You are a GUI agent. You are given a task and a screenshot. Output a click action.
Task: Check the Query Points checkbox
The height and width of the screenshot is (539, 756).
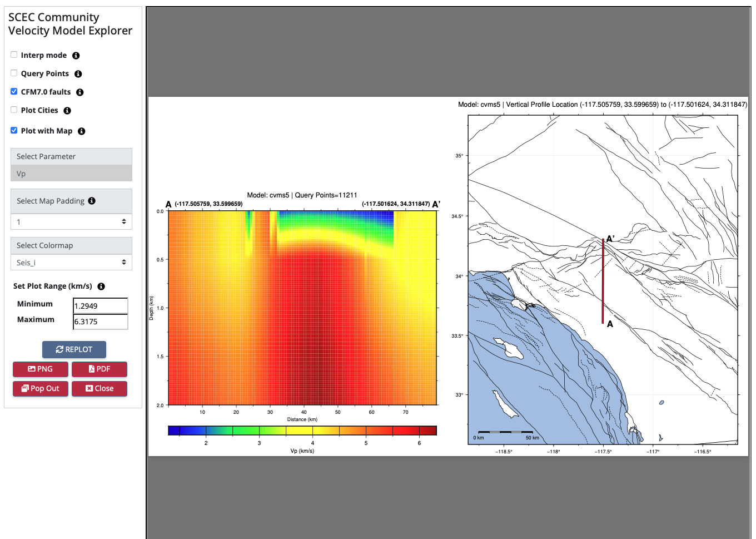pyautogui.click(x=14, y=73)
